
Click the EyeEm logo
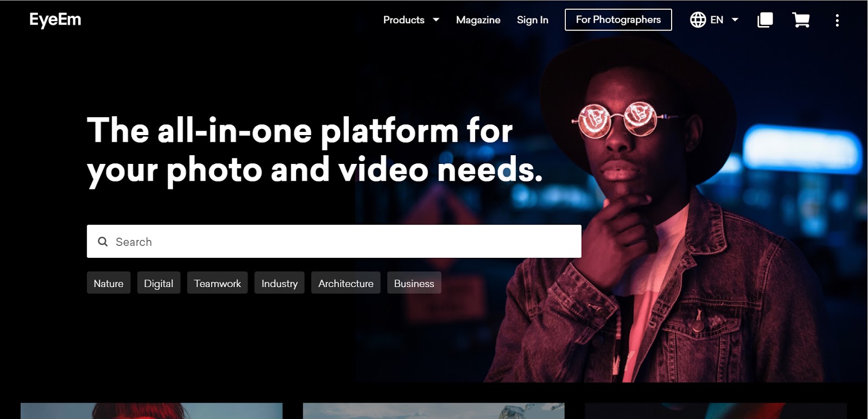(x=55, y=20)
